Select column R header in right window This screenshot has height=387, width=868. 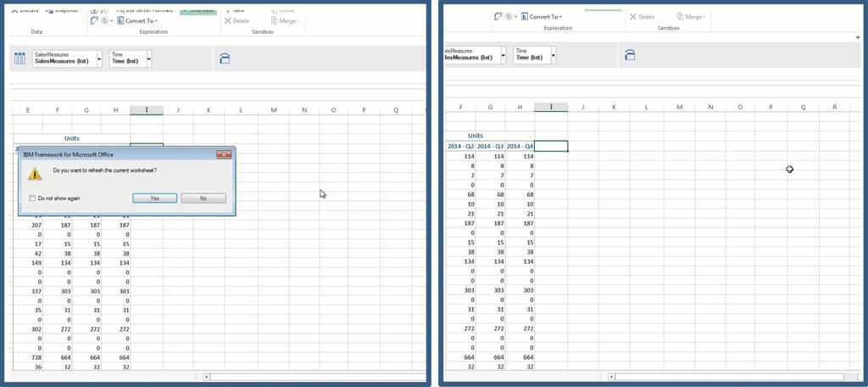coord(835,107)
